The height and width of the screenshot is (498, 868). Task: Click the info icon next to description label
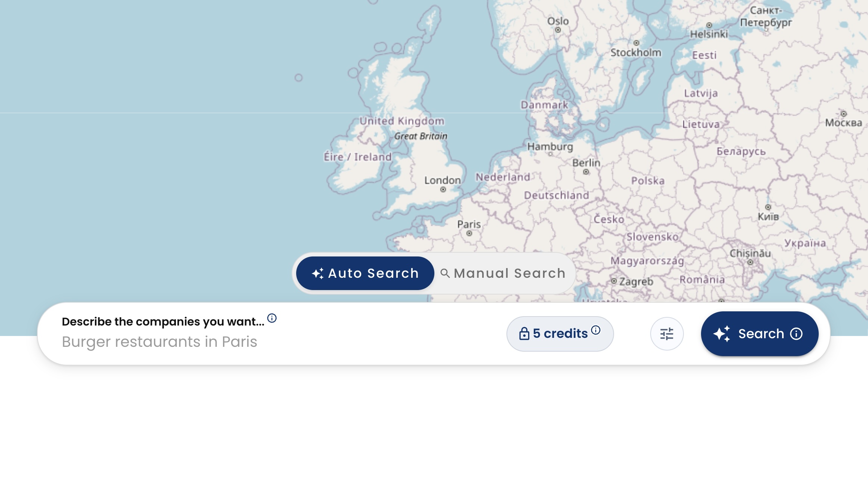pyautogui.click(x=272, y=318)
